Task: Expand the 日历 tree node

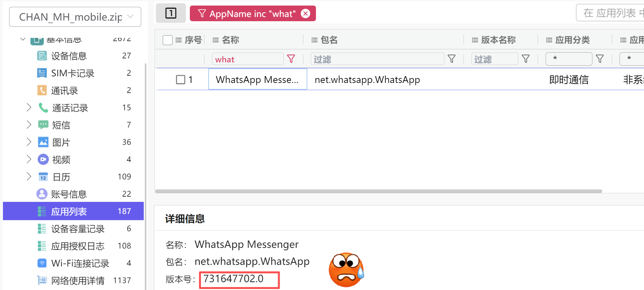Action: pos(29,177)
